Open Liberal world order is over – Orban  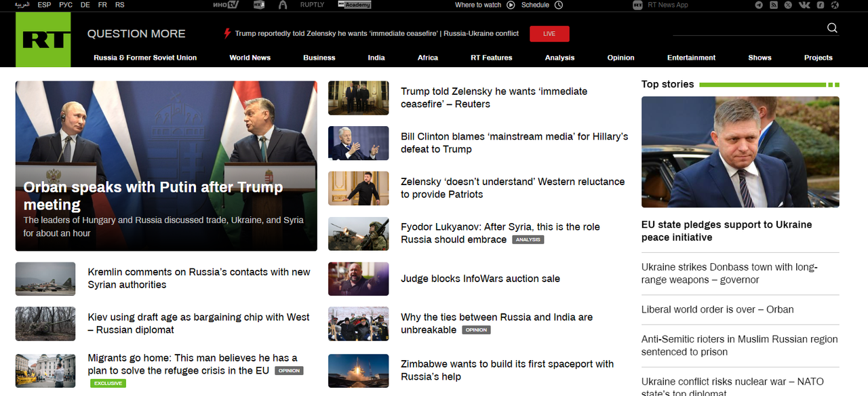click(717, 309)
